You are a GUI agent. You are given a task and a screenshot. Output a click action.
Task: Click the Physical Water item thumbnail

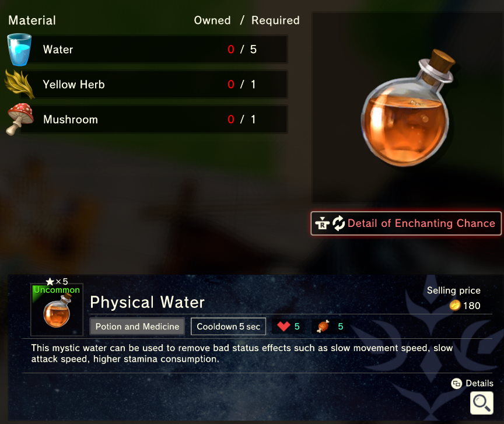(x=57, y=310)
